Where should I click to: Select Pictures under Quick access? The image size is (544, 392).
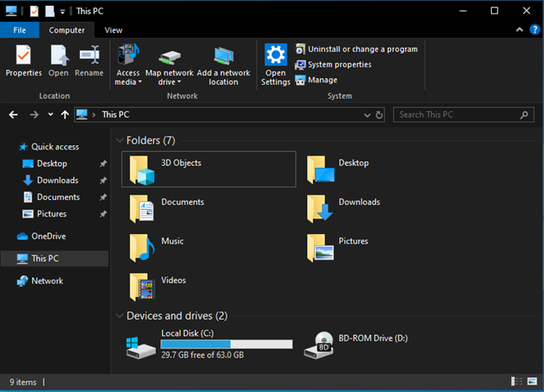[x=44, y=214]
